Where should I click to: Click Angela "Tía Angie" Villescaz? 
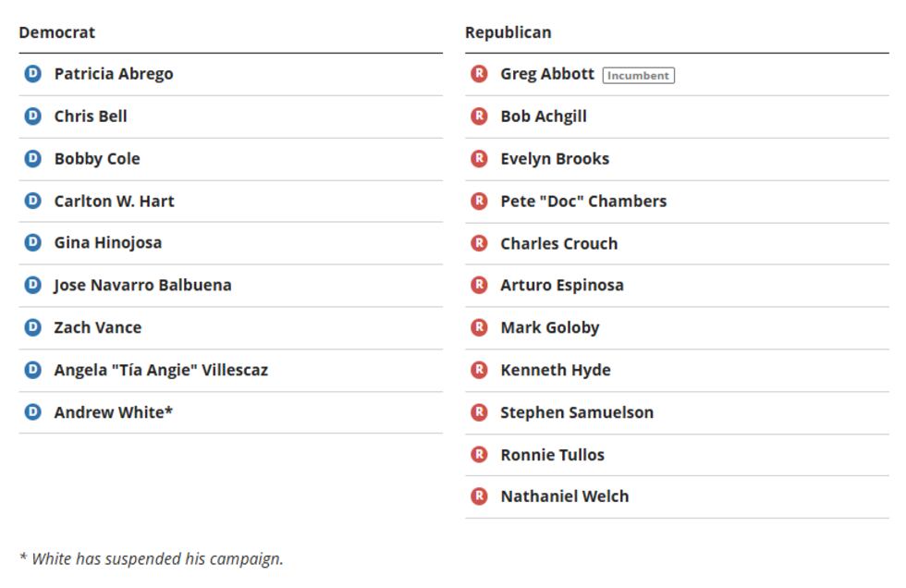(x=161, y=370)
